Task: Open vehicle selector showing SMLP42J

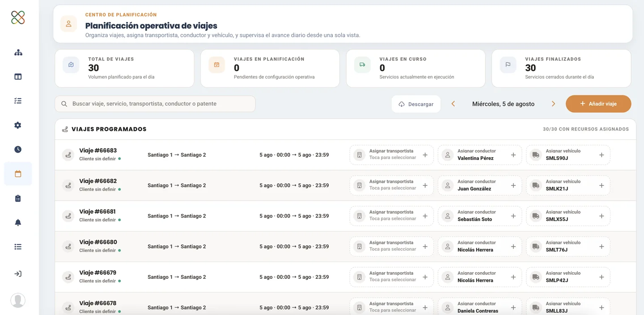Action: pos(568,277)
